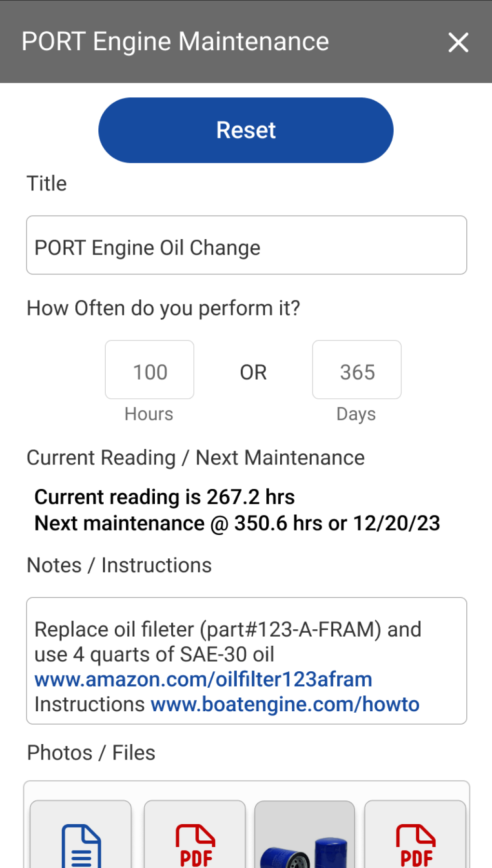Edit the PORT Engine Oil Change title field
The image size is (492, 868).
(246, 245)
